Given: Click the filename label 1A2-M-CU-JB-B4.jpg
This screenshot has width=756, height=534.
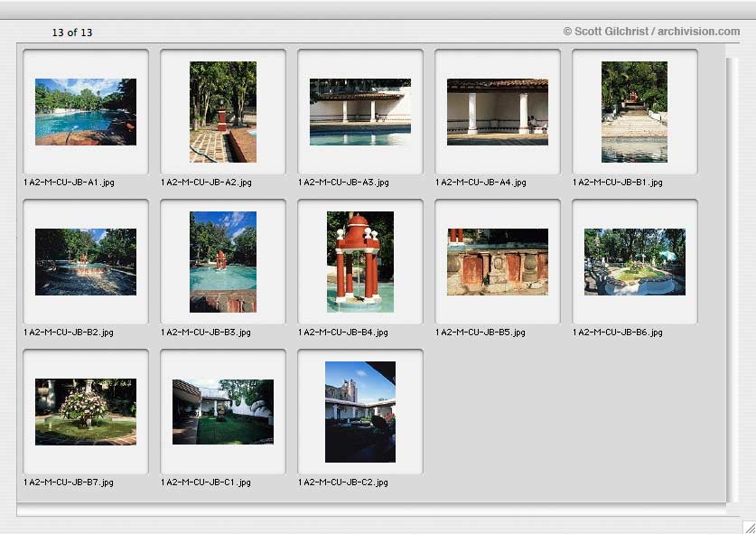Looking at the screenshot, I should point(343,333).
